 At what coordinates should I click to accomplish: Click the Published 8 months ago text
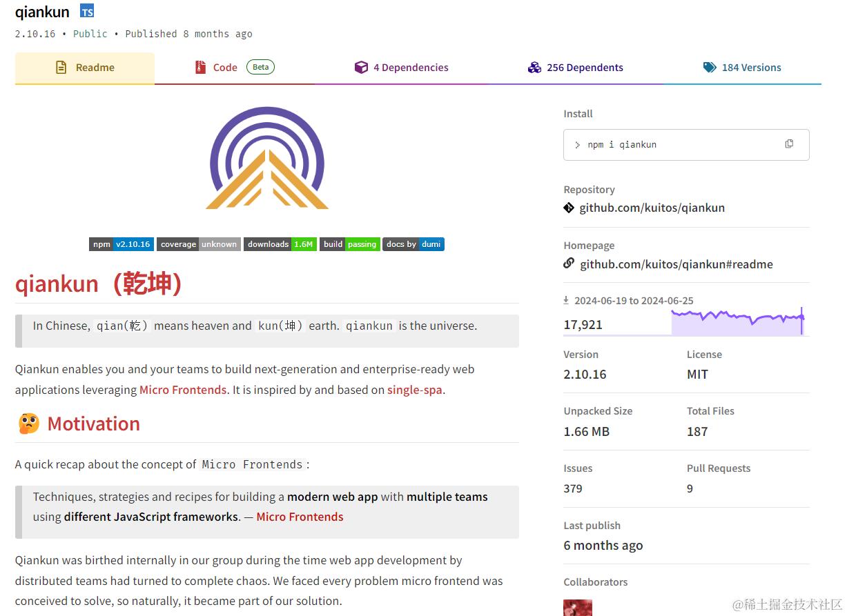click(188, 34)
